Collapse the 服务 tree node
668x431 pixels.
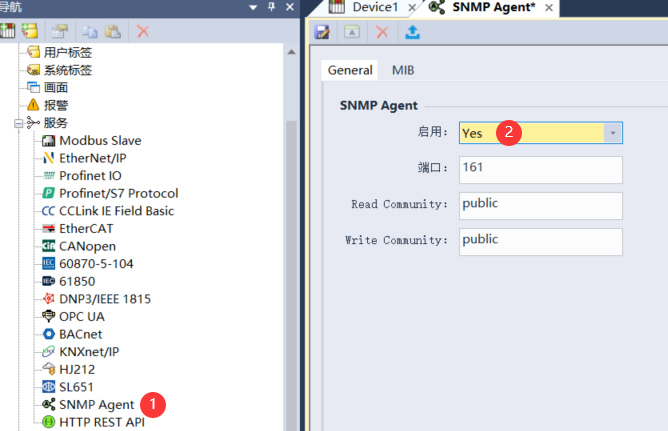(18, 124)
